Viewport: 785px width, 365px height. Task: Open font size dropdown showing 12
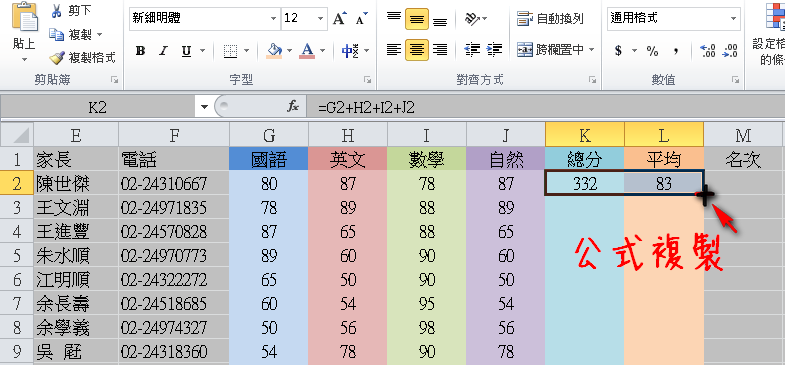(x=320, y=19)
